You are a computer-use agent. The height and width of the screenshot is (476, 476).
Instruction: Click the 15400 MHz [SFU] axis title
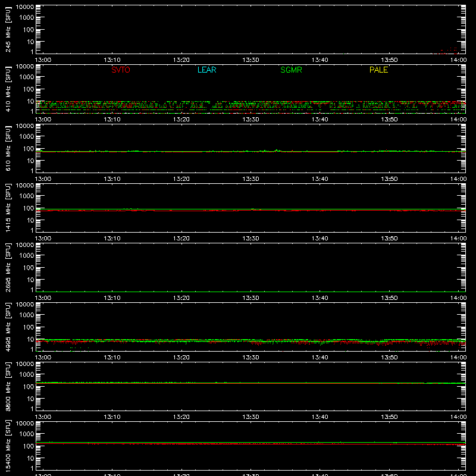tap(8, 446)
